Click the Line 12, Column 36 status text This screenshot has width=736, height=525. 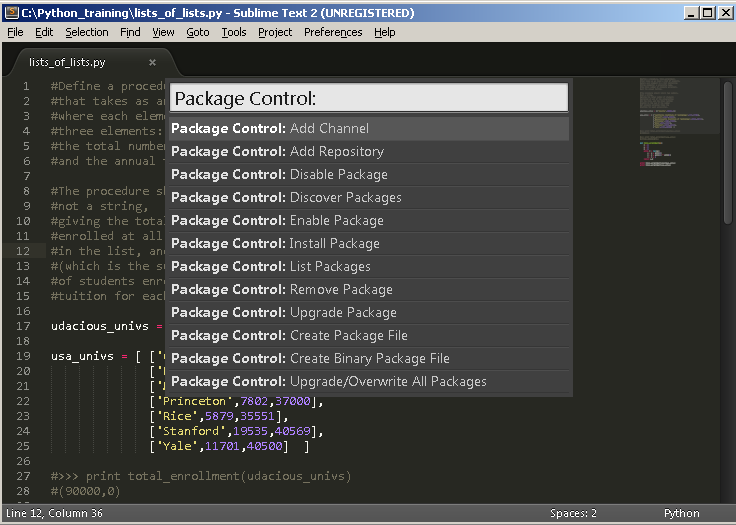[x=54, y=513]
